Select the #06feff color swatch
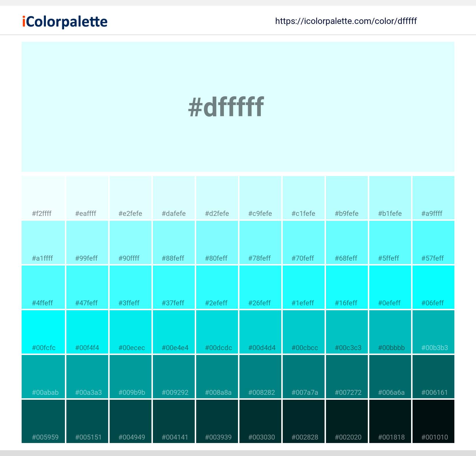476x456 pixels. [433, 287]
